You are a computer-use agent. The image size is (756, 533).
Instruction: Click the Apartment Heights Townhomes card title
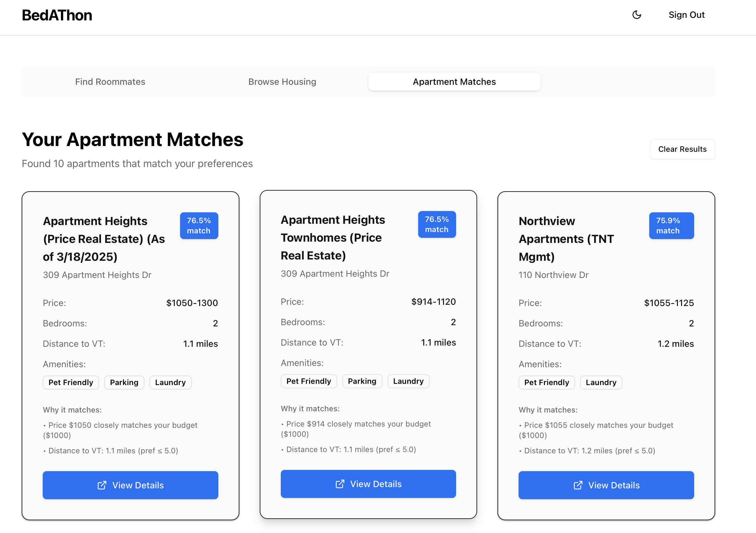[332, 237]
